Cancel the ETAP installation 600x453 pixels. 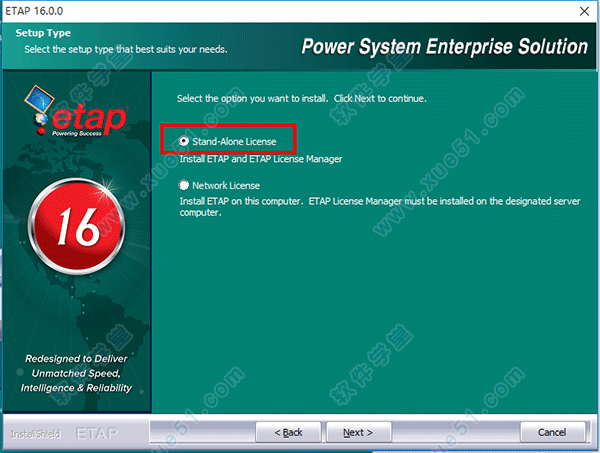552,432
